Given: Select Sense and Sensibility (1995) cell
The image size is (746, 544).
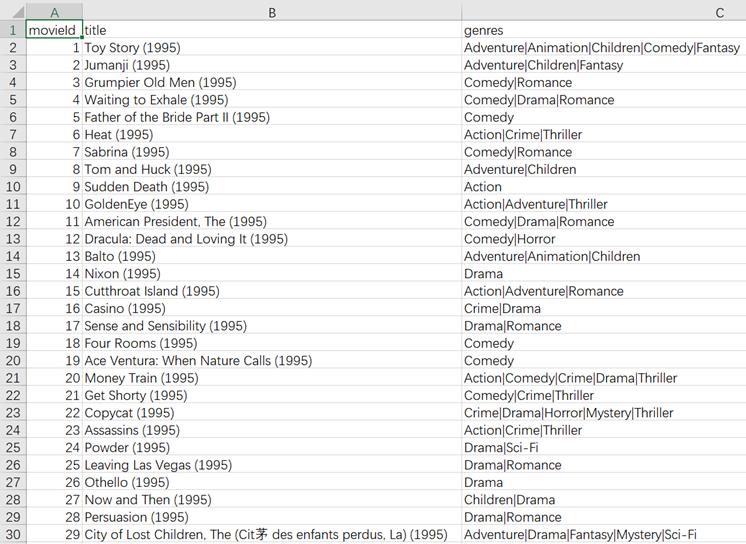Looking at the screenshot, I should click(272, 326).
